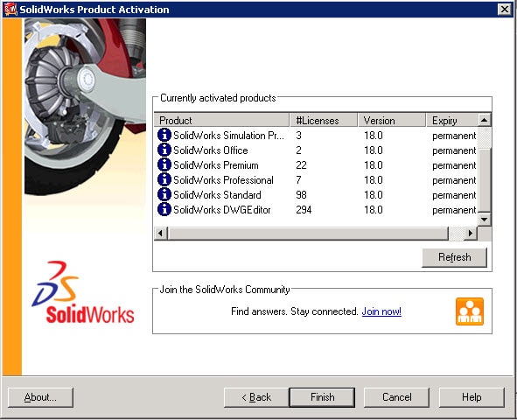
Task: Sort the list by Product column header
Action: [x=222, y=121]
